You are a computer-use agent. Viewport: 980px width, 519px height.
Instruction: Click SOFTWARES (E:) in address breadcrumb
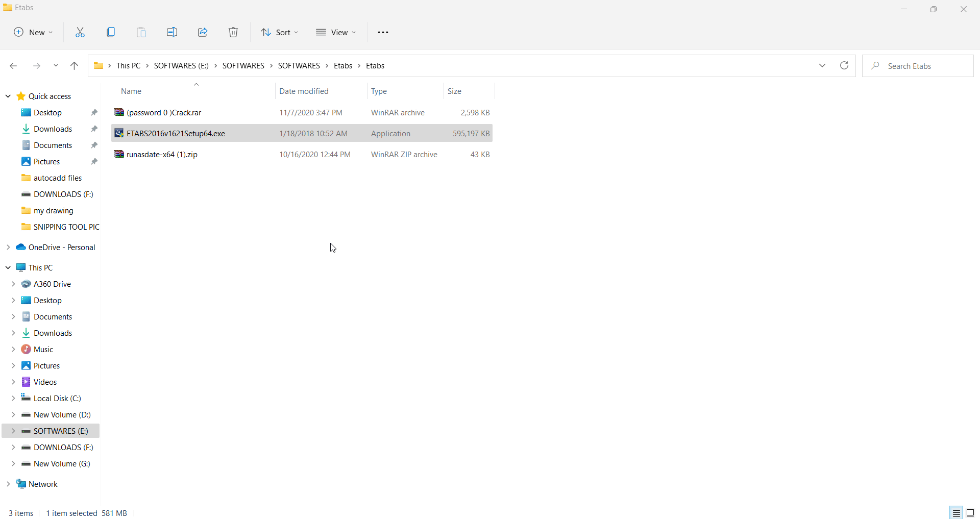coord(181,65)
